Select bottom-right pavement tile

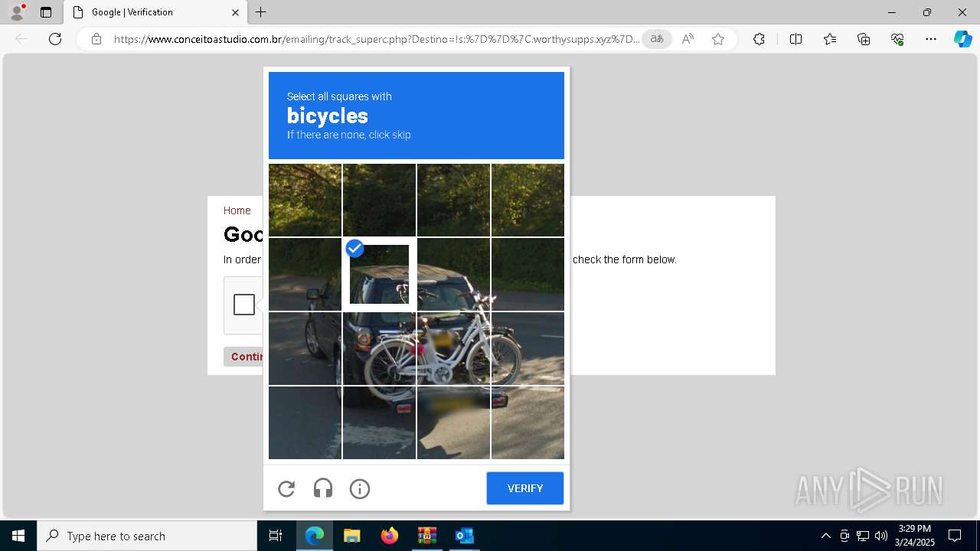528,422
